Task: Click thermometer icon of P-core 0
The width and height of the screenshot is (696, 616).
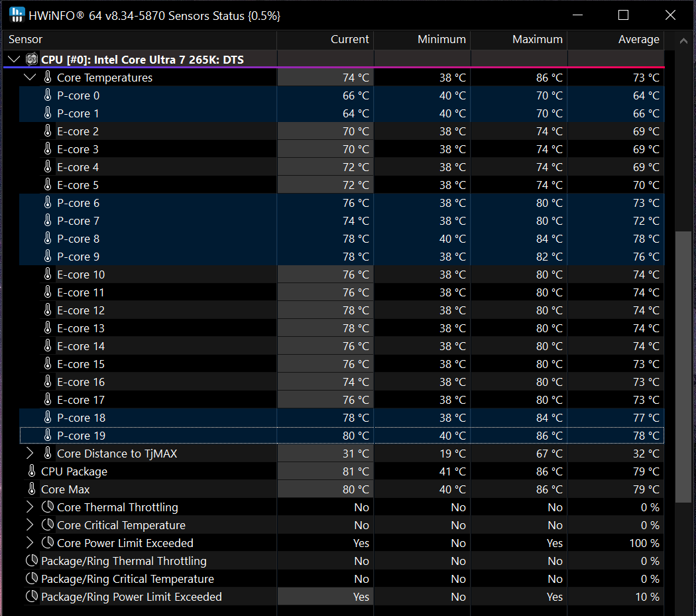Action: coord(48,95)
